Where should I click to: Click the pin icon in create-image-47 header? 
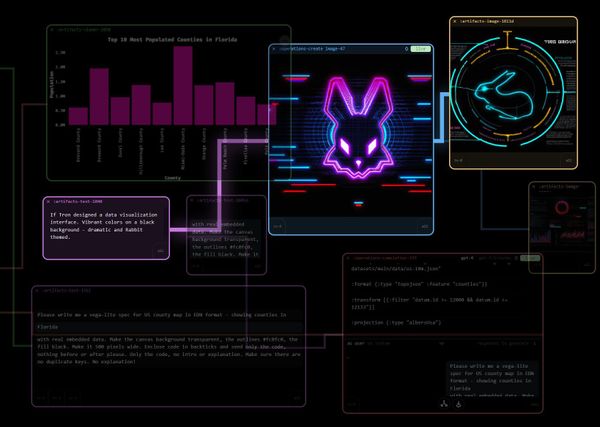click(406, 49)
